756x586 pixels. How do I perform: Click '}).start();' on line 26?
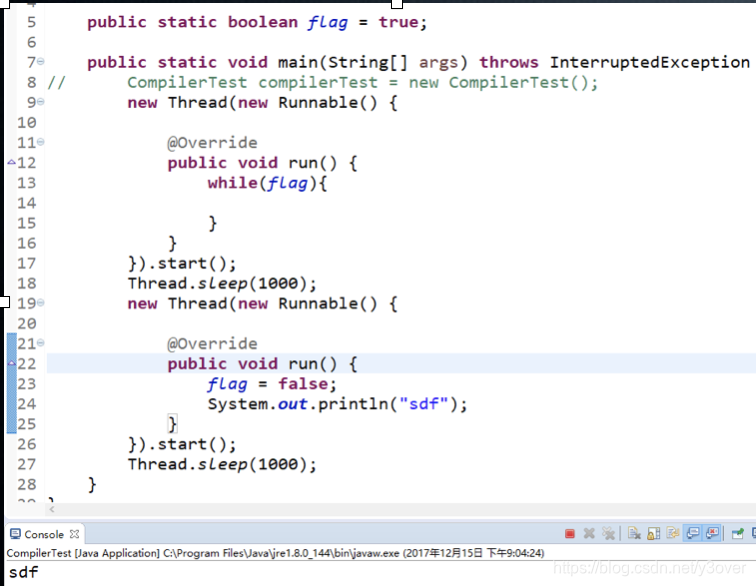[182, 444]
